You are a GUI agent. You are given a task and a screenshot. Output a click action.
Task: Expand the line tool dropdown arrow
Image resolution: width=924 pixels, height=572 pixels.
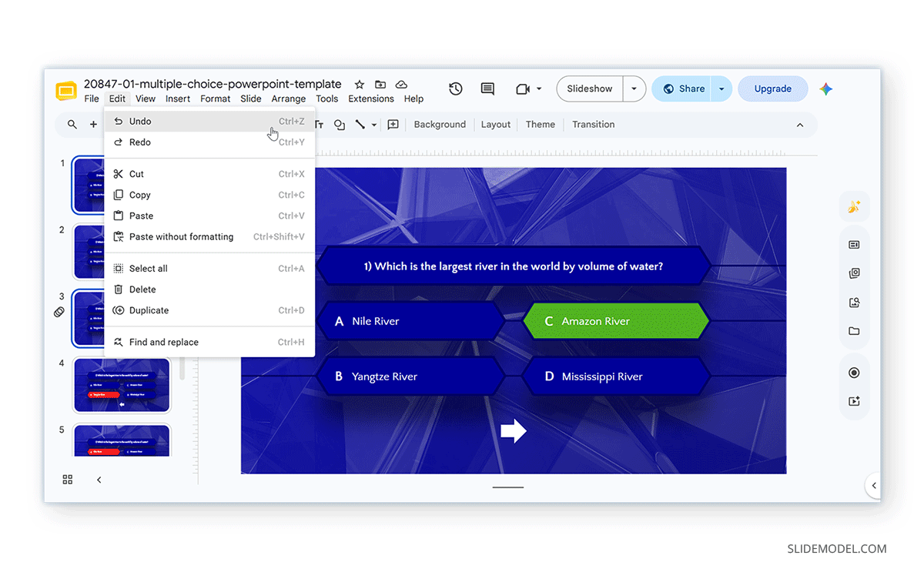point(374,125)
